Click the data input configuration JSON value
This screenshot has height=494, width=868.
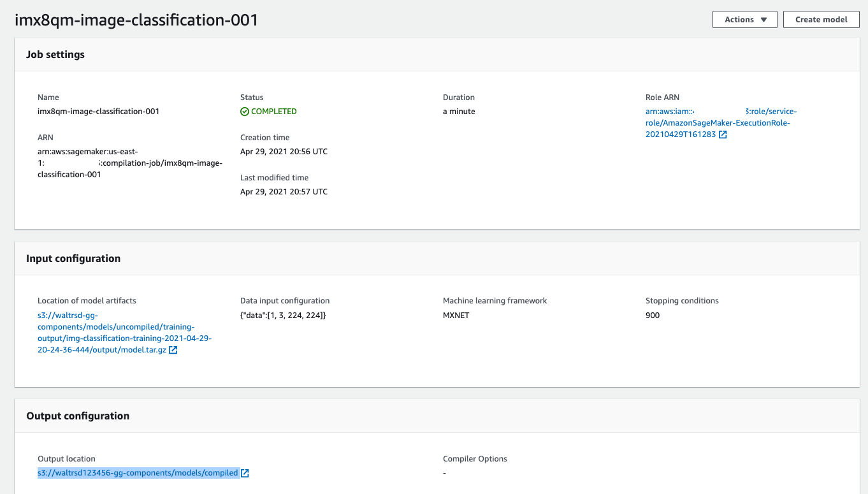pos(283,316)
